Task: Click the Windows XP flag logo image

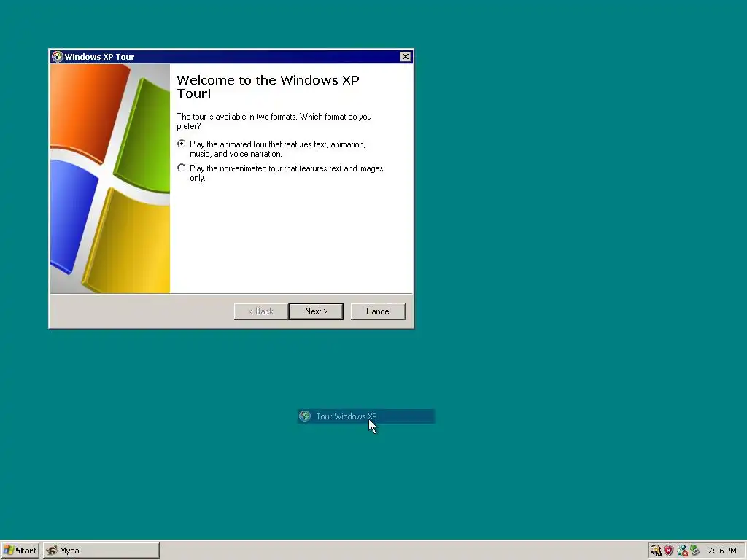Action: 110,179
